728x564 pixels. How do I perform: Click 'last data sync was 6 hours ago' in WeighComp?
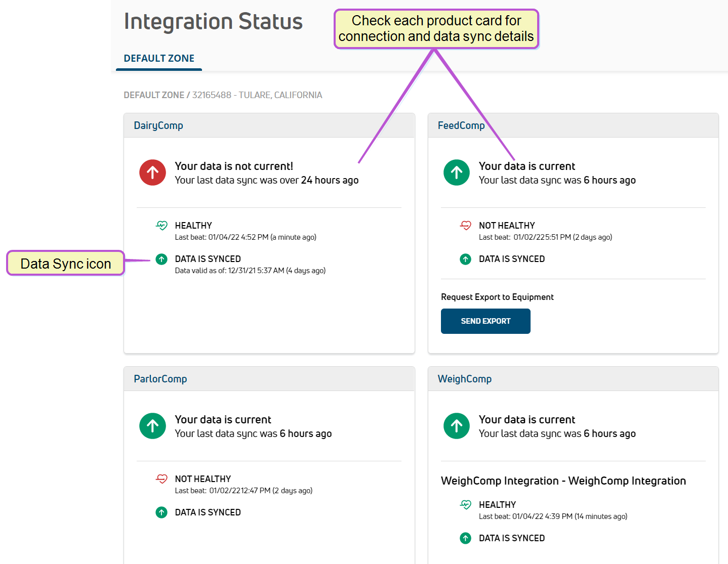568,433
